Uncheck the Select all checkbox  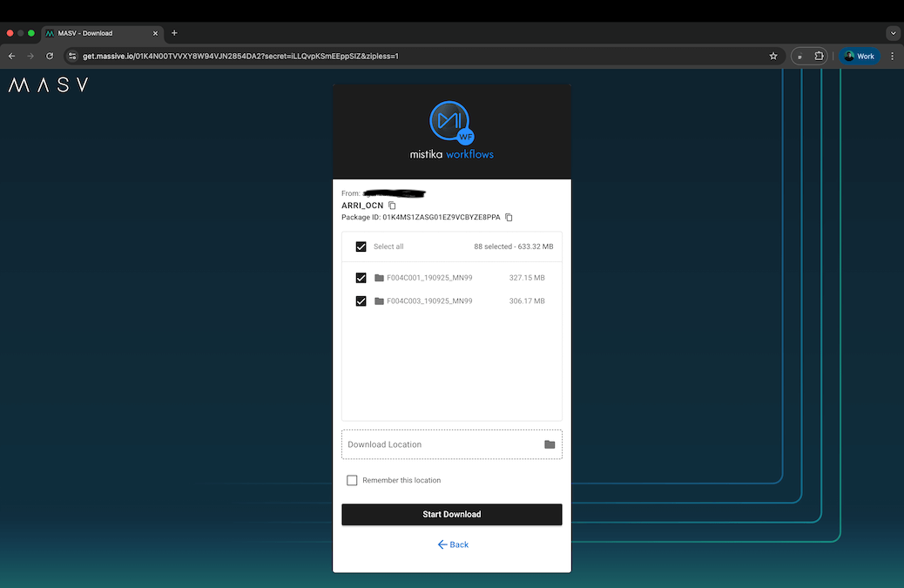(x=361, y=247)
